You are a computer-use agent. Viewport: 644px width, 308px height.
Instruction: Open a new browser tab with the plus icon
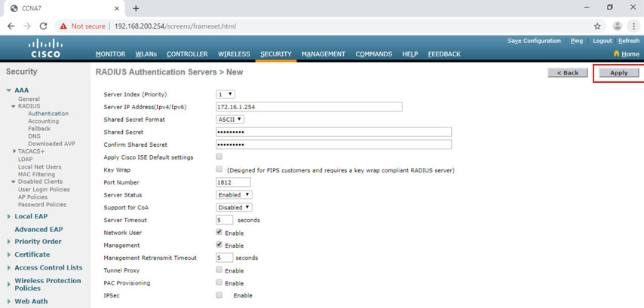tap(136, 8)
